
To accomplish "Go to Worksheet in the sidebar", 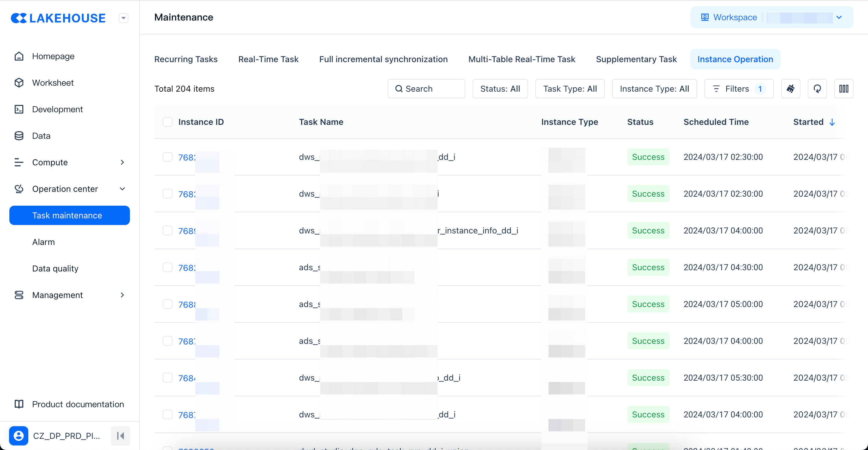I will (52, 83).
